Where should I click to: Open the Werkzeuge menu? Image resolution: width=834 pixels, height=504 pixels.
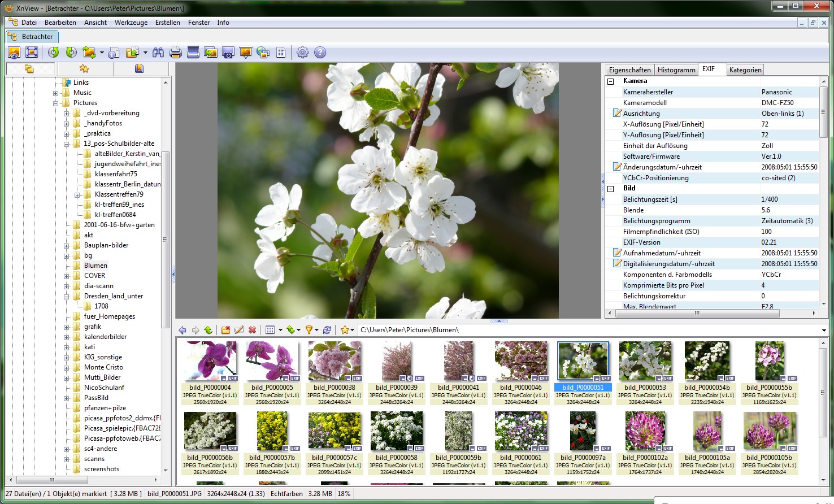(131, 23)
